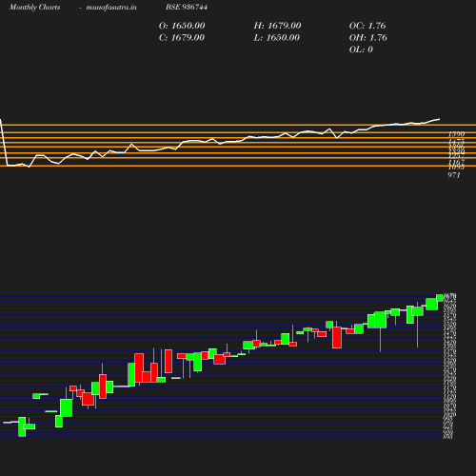The image size is (476, 476).
Task: Click the "OL: 0" value
Action: pos(361,50)
